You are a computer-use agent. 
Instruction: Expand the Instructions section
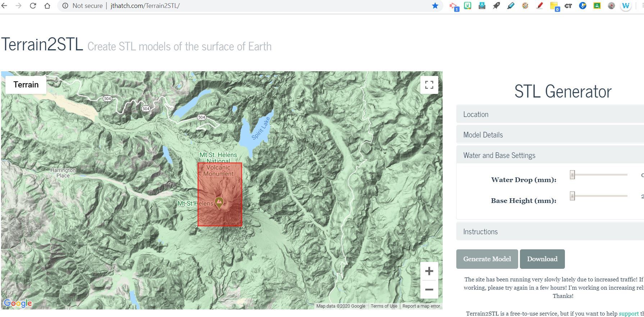[550, 232]
